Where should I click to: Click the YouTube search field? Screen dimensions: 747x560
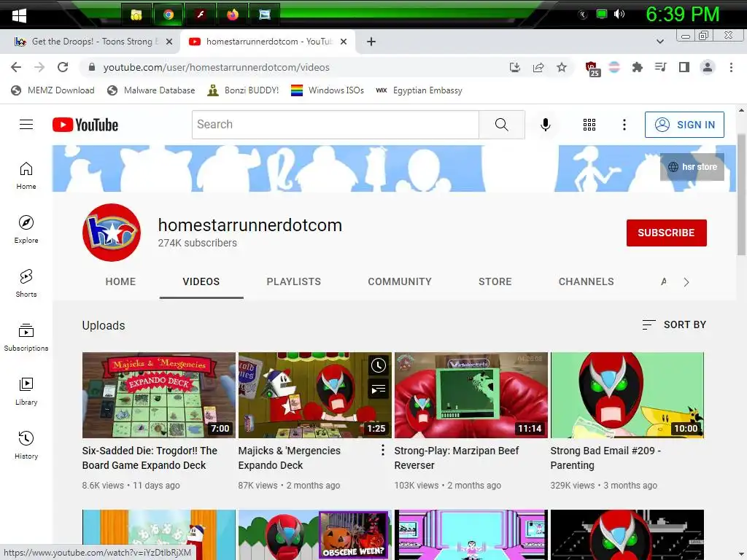coord(336,125)
